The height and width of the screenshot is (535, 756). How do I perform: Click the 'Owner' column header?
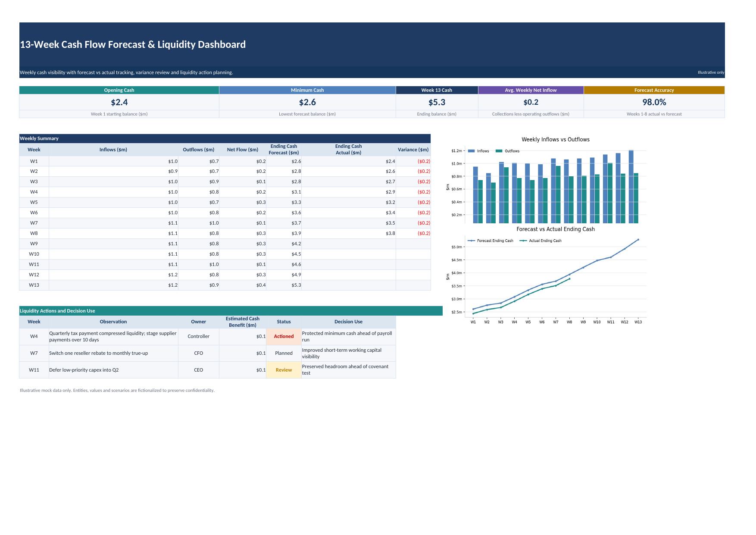[x=198, y=322]
